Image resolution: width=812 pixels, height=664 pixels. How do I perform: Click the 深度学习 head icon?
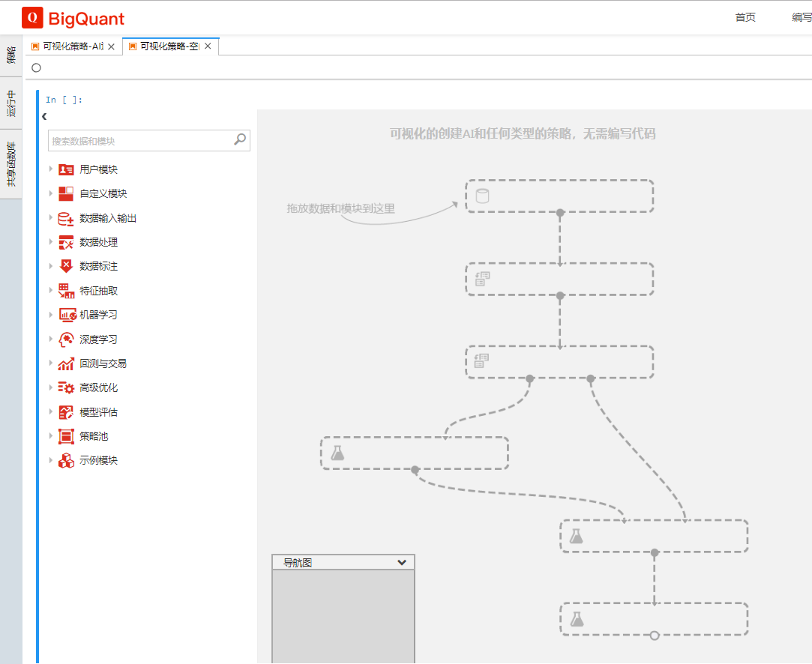pos(66,339)
